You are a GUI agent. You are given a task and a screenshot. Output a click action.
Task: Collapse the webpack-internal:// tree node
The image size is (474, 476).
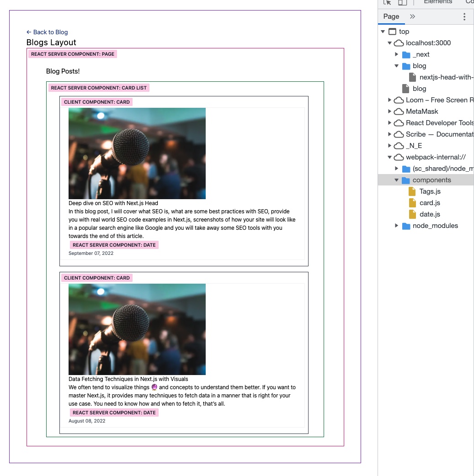coord(389,157)
